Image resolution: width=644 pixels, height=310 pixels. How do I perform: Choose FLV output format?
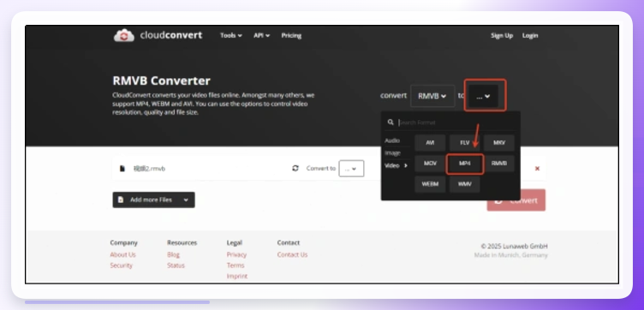point(464,143)
